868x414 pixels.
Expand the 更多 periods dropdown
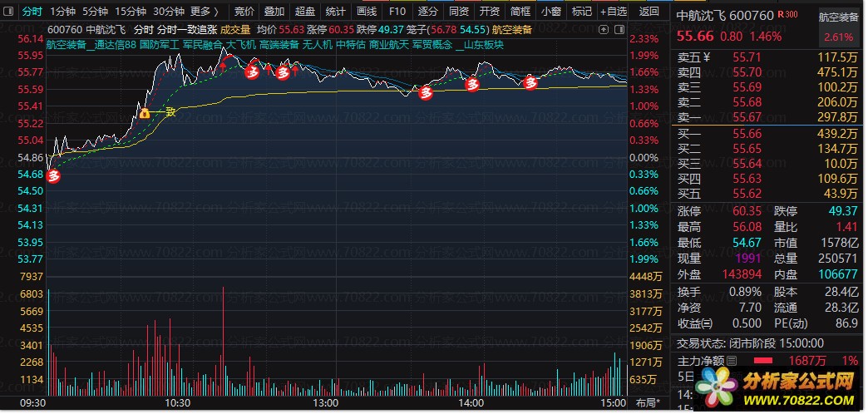[205, 11]
